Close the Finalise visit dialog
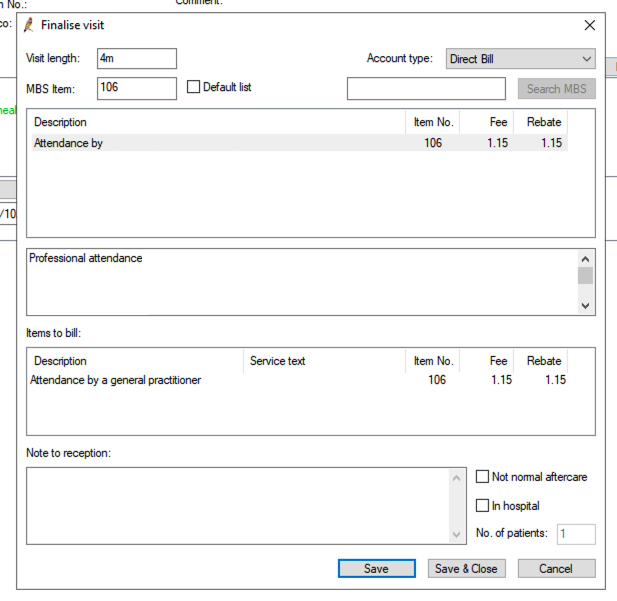617x601 pixels. (589, 25)
